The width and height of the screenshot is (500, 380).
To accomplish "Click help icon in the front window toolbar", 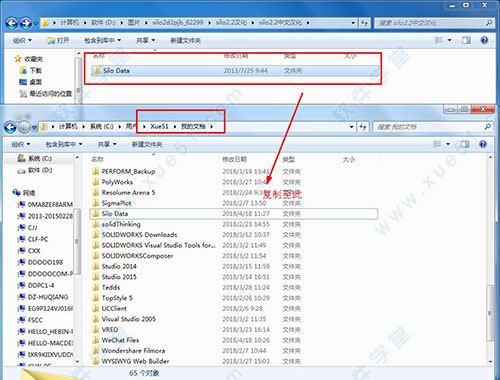I will [x=483, y=144].
